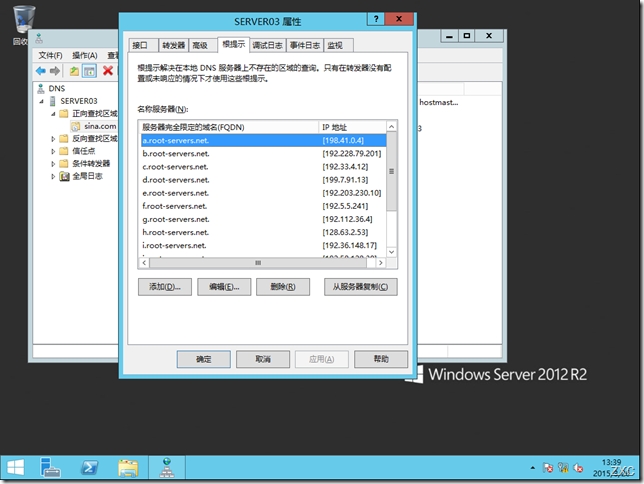Select a.root-servers.net. row
This screenshot has width=644, height=484.
coord(263,141)
